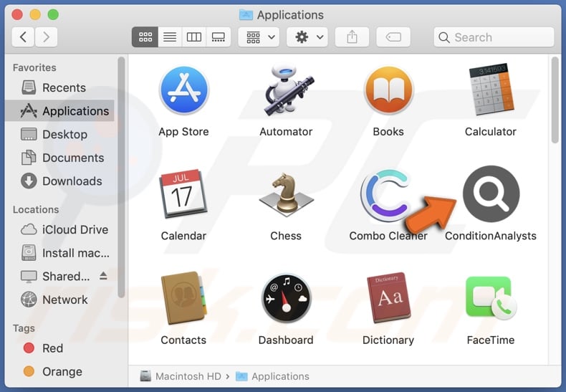
Task: Go back with the left chevron
Action: point(23,37)
